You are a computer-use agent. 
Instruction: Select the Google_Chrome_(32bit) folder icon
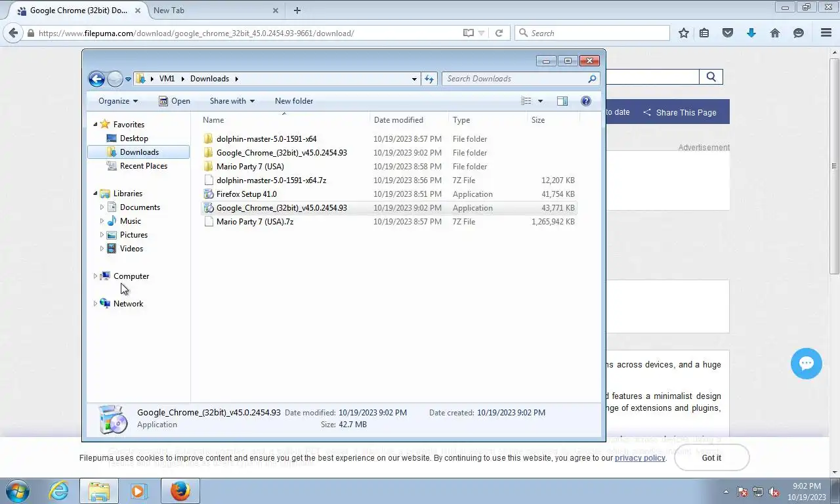coord(209,153)
